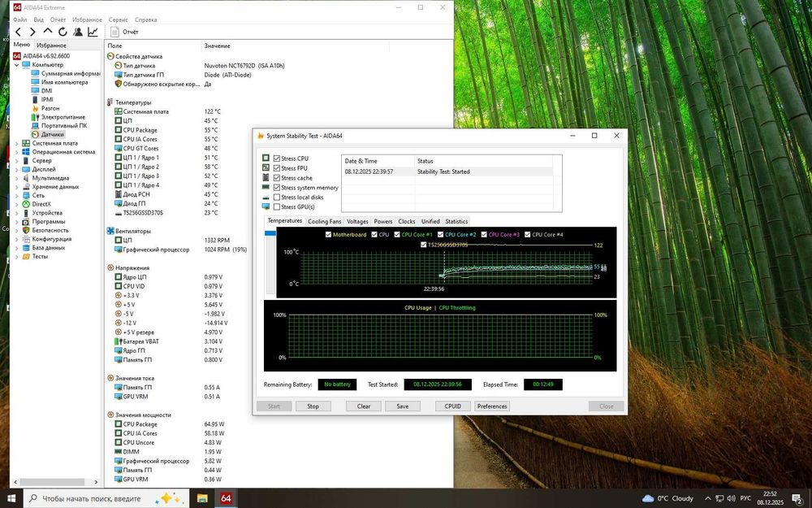Click the Значение column header
Screen dimensions: 812x508
coord(217,46)
